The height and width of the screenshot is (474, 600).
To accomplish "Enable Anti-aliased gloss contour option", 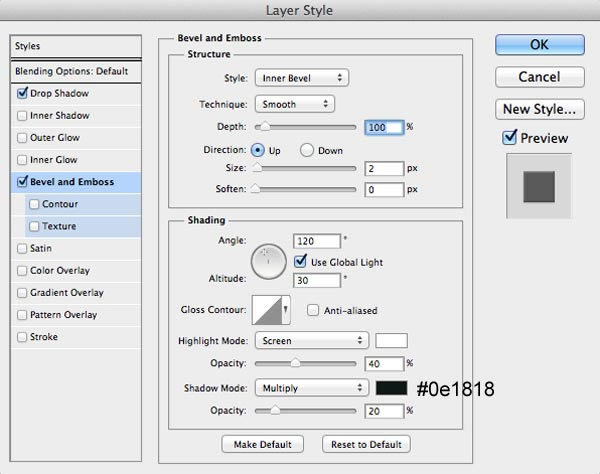I will tap(313, 310).
